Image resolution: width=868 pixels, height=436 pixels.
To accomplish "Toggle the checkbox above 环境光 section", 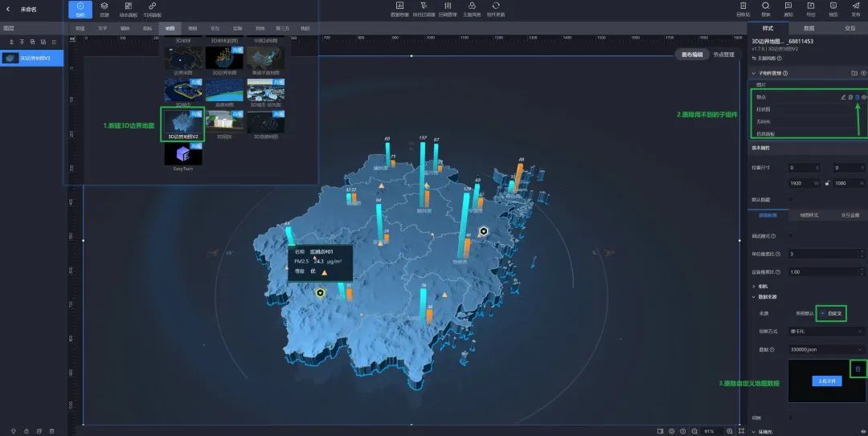I will (x=791, y=418).
